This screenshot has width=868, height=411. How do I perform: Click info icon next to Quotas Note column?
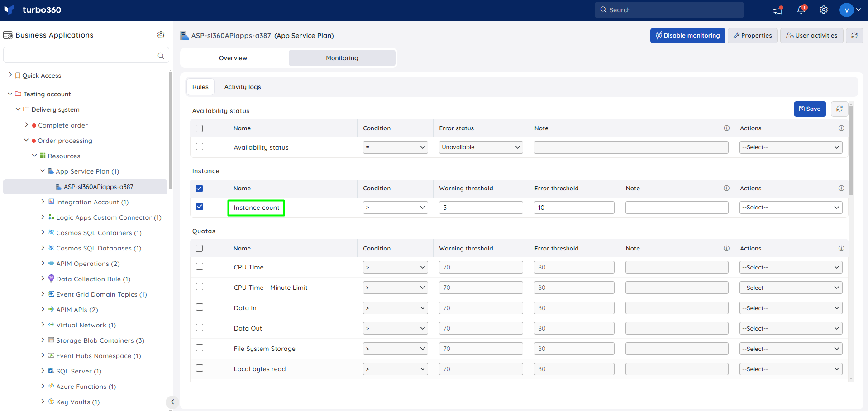pyautogui.click(x=726, y=249)
